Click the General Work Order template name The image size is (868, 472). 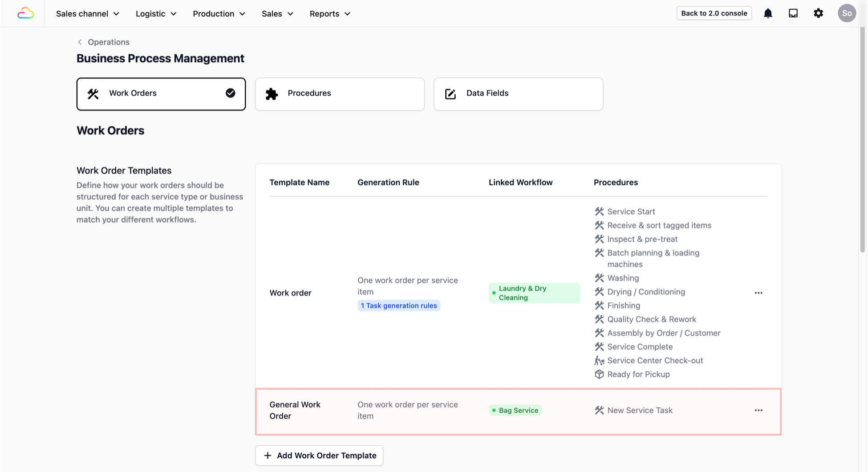coord(295,411)
